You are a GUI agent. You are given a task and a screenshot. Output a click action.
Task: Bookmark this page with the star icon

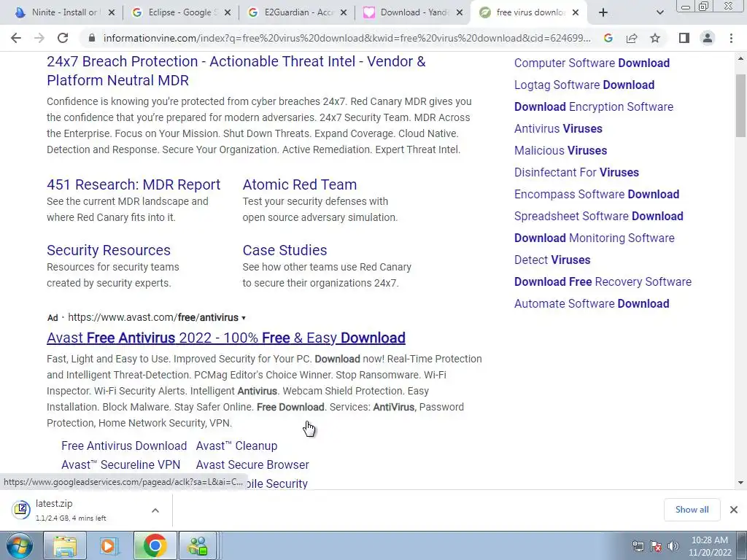tap(655, 38)
